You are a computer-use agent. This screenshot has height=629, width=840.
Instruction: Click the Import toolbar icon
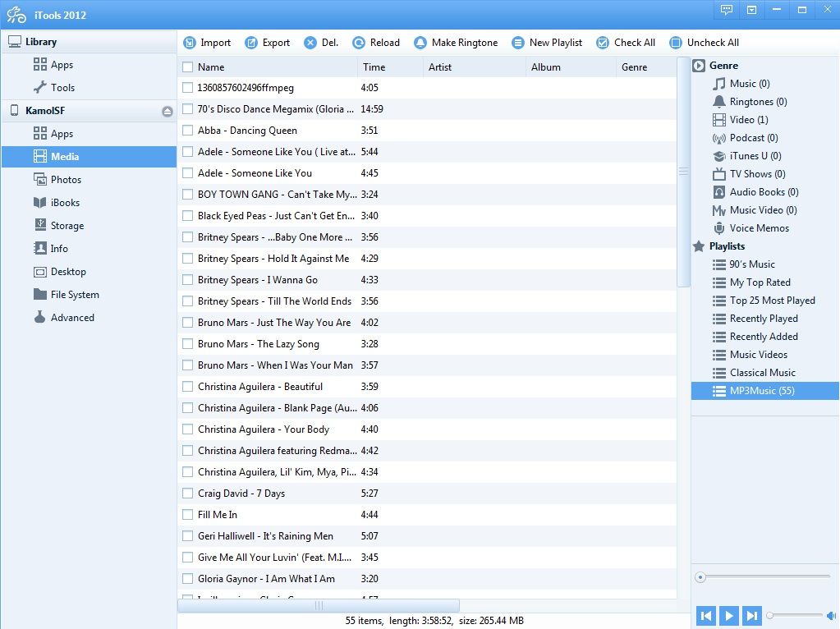point(189,43)
